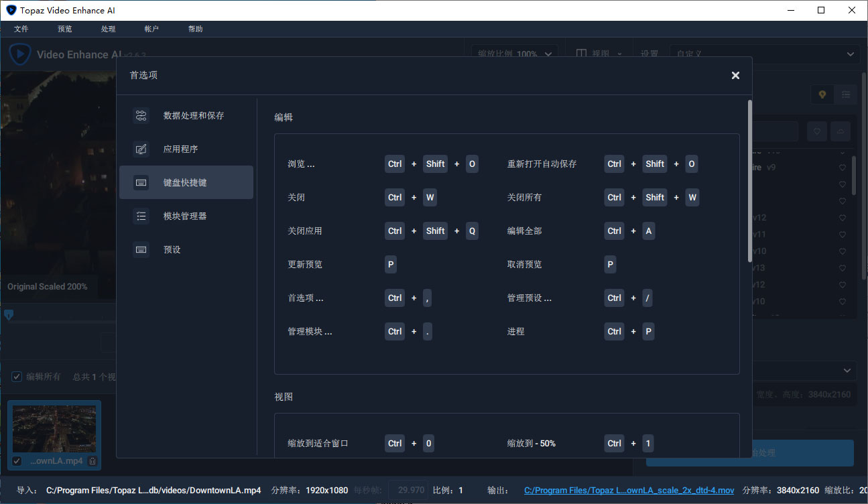Screen dimensions: 868x504
Task: Click the 编辑 section heading
Action: click(x=284, y=117)
